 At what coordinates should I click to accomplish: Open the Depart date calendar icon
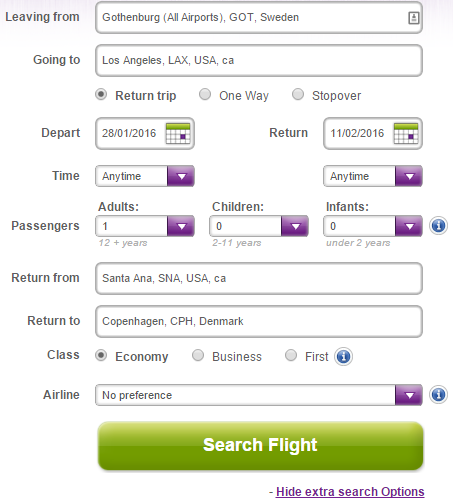[178, 134]
